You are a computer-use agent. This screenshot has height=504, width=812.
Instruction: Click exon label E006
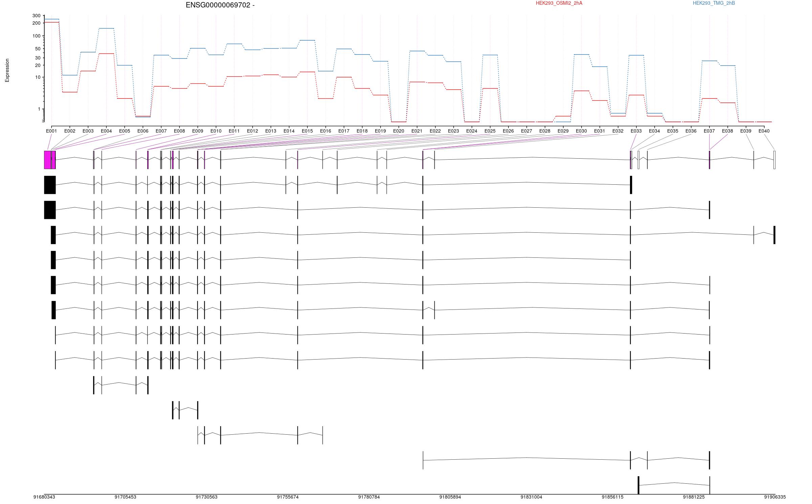coord(143,131)
